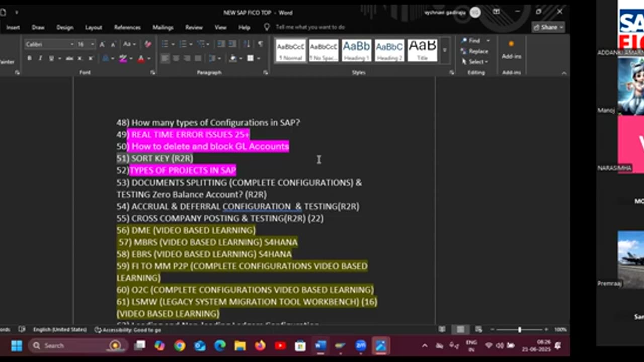
Task: Switch to Read Mode view icon
Action: click(x=442, y=330)
